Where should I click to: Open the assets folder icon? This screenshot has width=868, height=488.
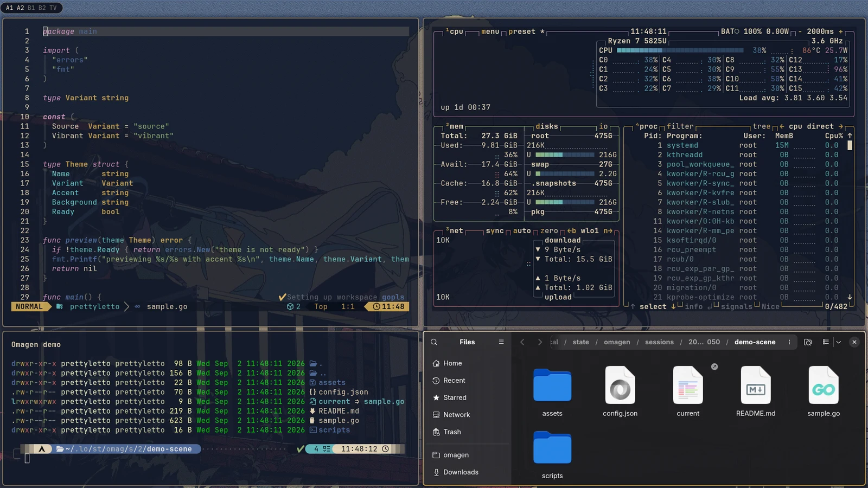point(552,386)
